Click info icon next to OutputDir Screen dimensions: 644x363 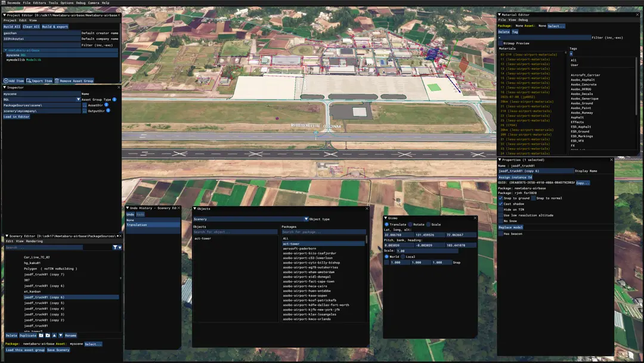[x=108, y=110]
